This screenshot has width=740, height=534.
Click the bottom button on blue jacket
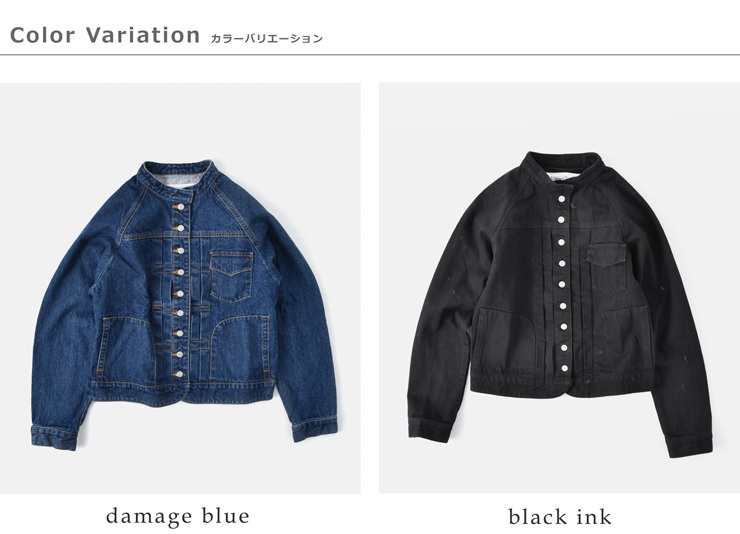click(178, 374)
